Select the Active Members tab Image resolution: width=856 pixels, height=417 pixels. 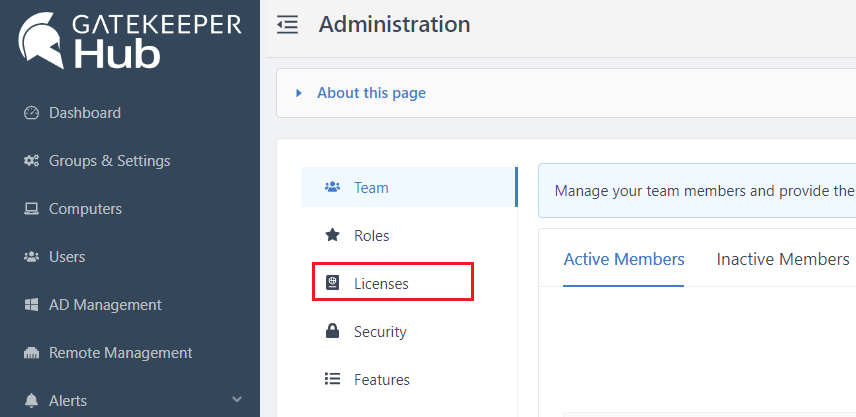624,259
